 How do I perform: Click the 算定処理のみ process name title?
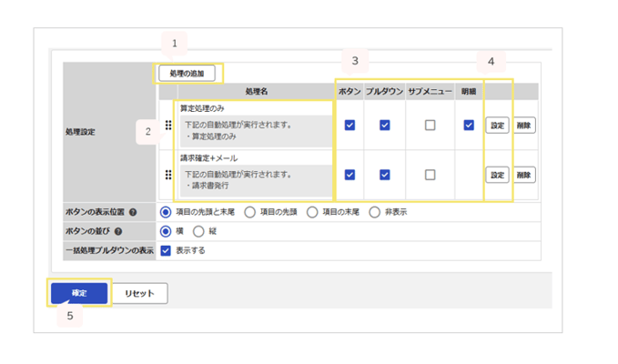pyautogui.click(x=202, y=108)
